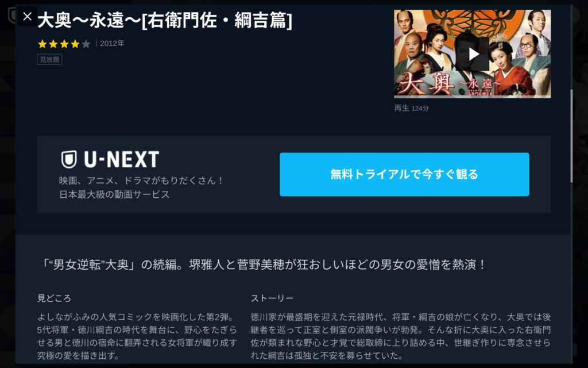This screenshot has height=368, width=588.
Task: Select the second yellow rating star
Action: [x=53, y=44]
